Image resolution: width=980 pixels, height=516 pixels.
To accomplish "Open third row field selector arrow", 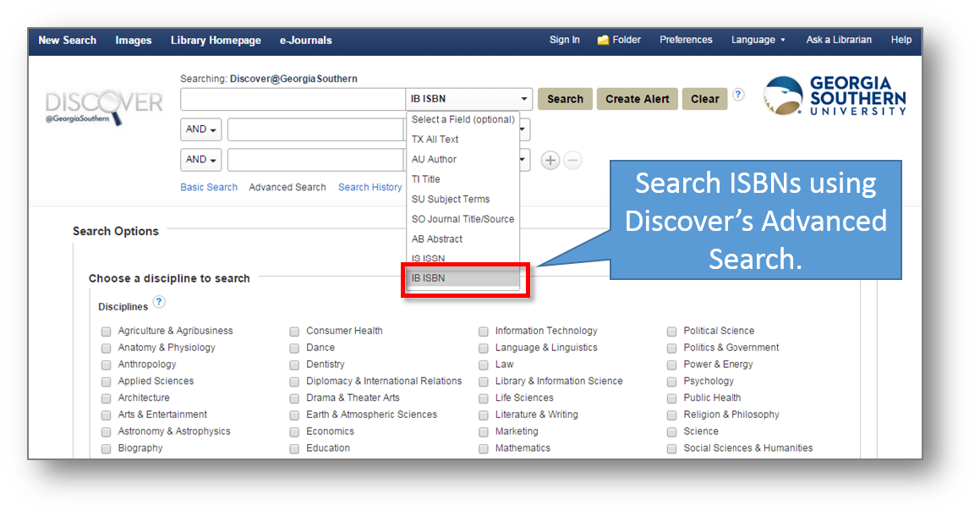I will pos(523,160).
